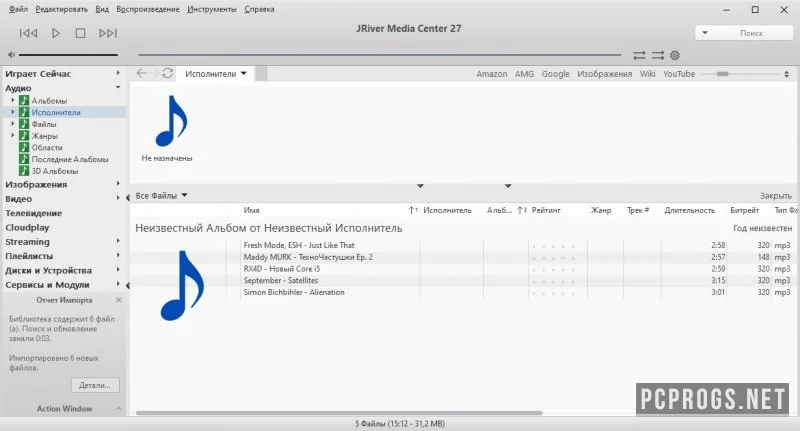Open the Amazon link
This screenshot has width=800, height=431.
(x=492, y=74)
